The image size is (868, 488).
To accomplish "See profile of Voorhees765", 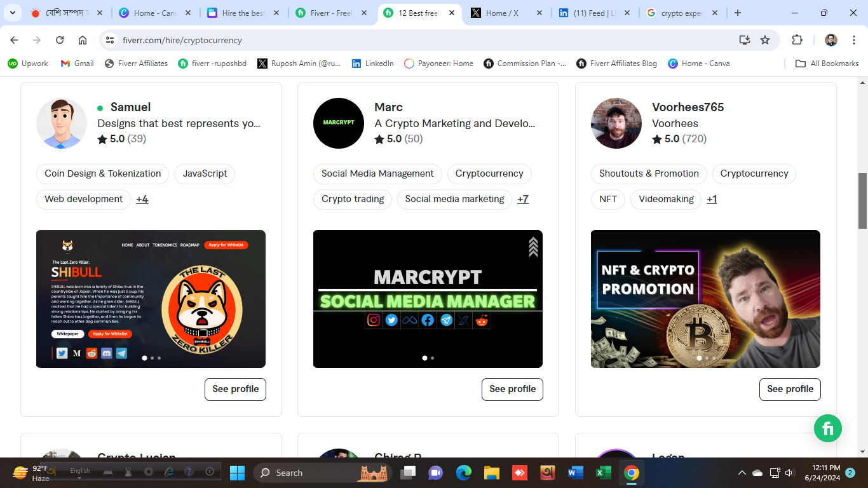I will (790, 389).
